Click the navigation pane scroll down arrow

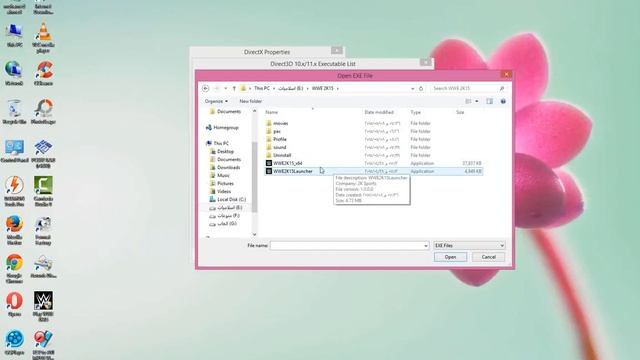coord(255,234)
